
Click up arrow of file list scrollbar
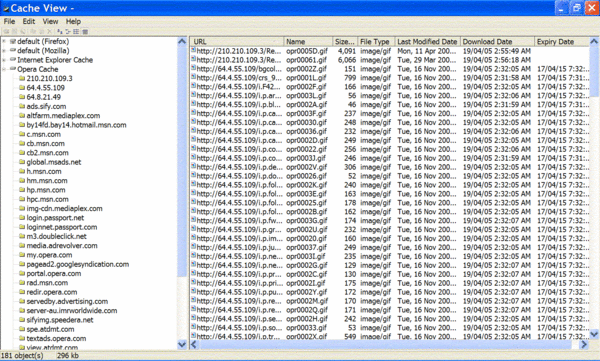[594, 41]
